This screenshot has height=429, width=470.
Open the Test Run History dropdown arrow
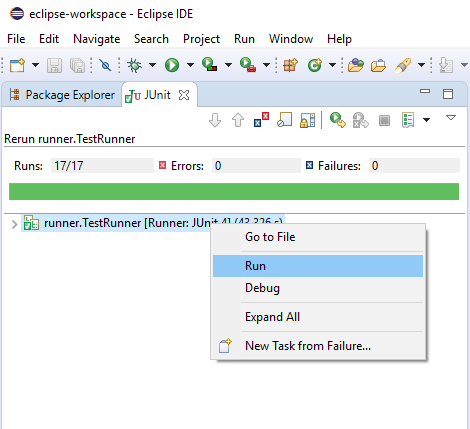(x=427, y=120)
